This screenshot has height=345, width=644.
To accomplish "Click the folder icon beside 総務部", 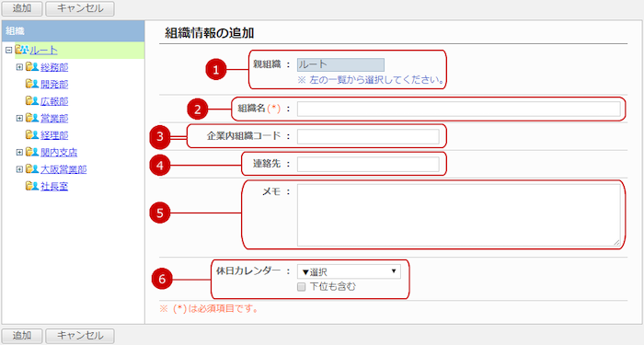I will tap(32, 66).
